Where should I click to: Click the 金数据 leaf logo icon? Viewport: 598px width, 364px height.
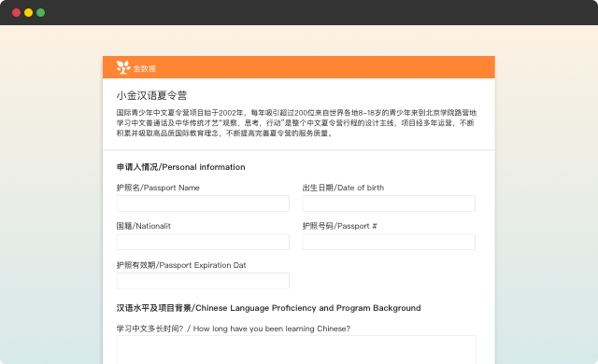(123, 67)
